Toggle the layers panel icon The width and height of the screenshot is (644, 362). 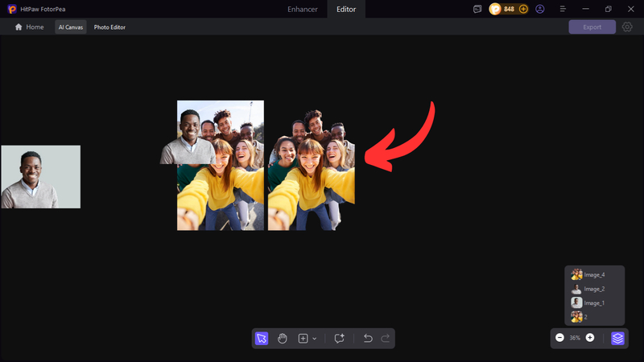(617, 338)
